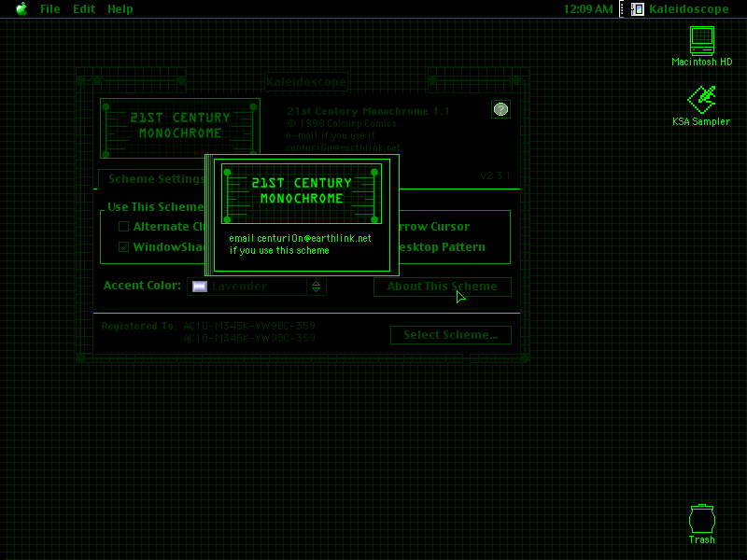Click the email centuri0n@earthlink.net text in popup

[x=300, y=238]
